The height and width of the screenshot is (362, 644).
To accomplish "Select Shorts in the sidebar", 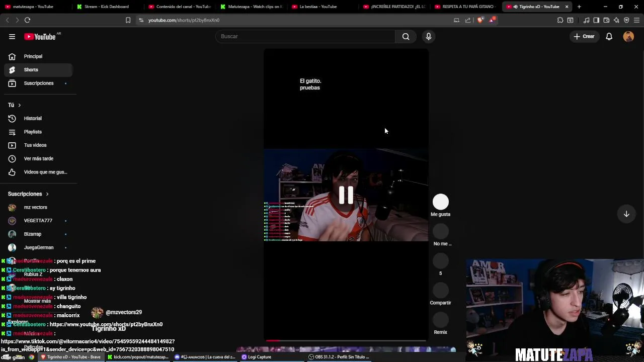I will (38, 70).
